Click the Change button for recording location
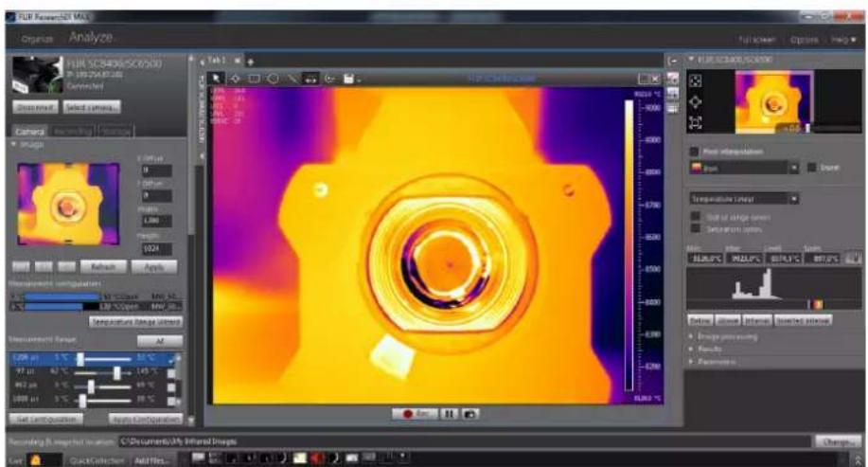 click(x=838, y=441)
